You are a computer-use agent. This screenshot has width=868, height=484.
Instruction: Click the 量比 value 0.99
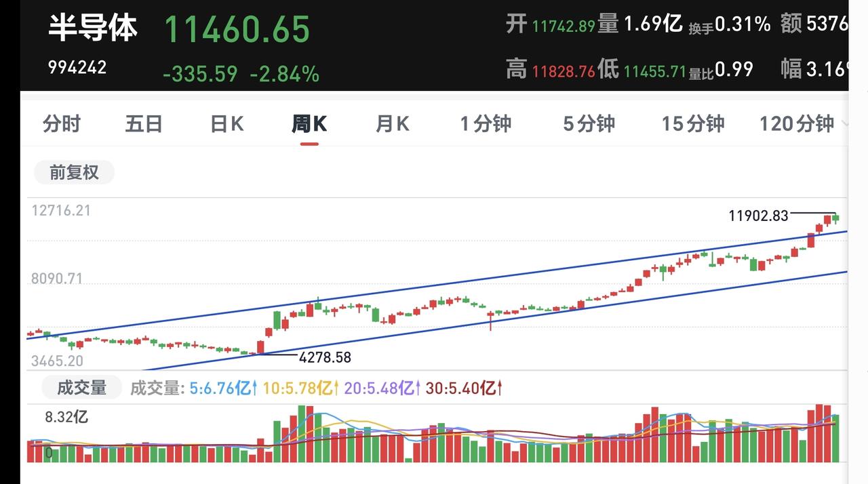tap(734, 69)
